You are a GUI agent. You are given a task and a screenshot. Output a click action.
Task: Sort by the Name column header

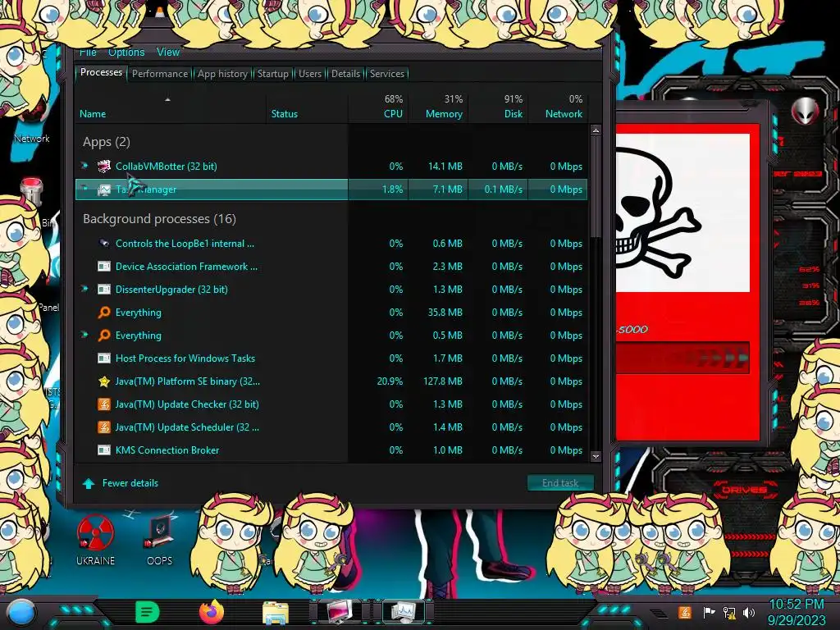[171, 107]
